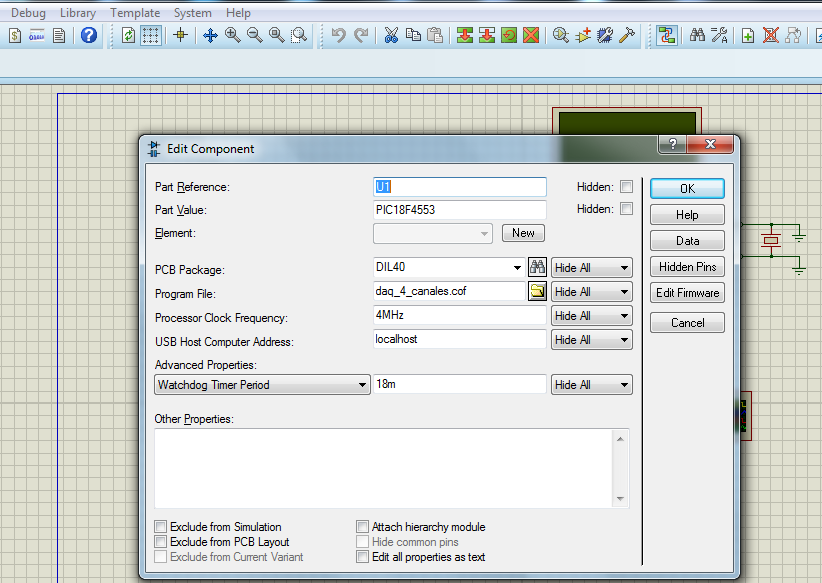Click the Edit Firmware button
The image size is (822, 583).
point(687,293)
